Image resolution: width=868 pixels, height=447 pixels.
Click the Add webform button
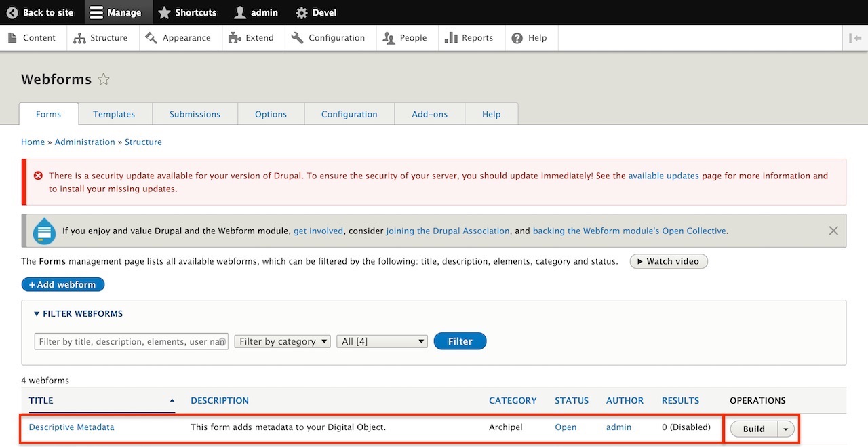[63, 284]
